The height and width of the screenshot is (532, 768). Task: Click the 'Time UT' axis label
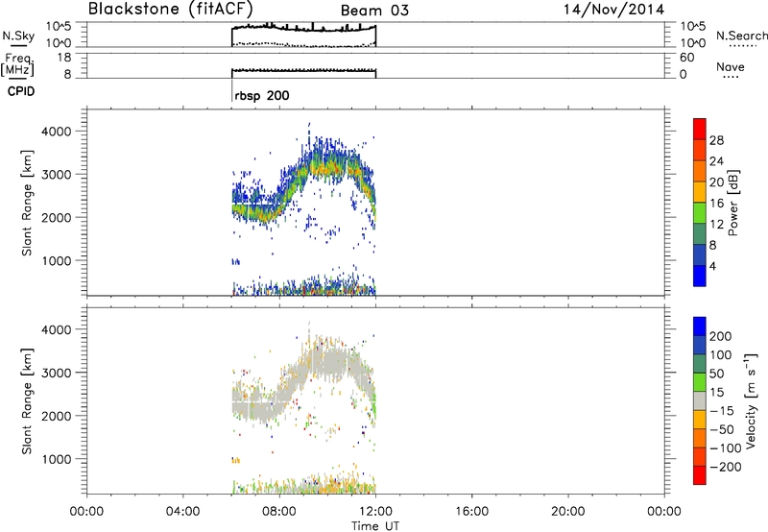375,526
